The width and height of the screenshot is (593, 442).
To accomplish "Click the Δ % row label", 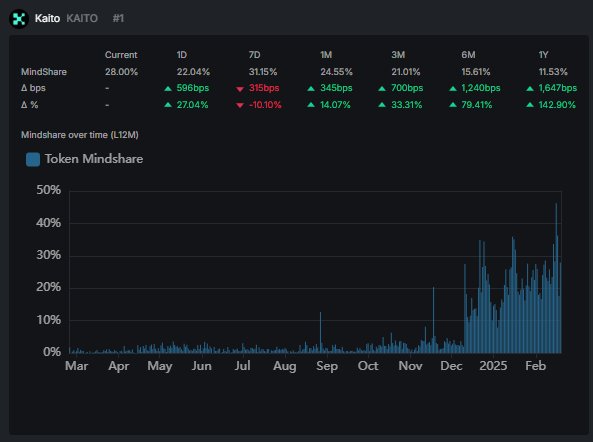I will coord(29,105).
